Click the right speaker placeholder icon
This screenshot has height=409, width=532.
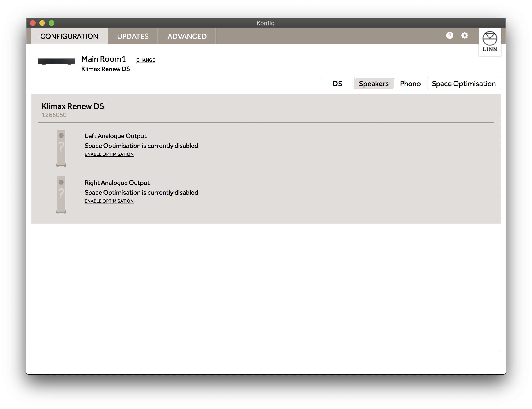tap(61, 195)
